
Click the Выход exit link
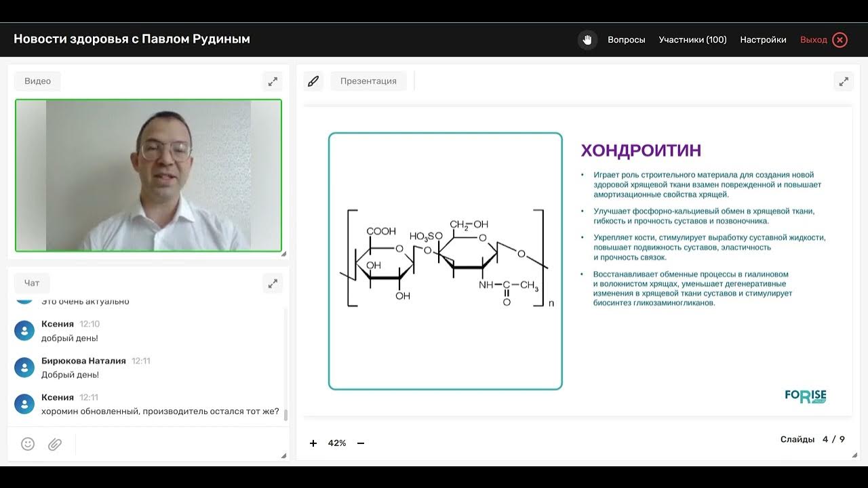click(813, 40)
